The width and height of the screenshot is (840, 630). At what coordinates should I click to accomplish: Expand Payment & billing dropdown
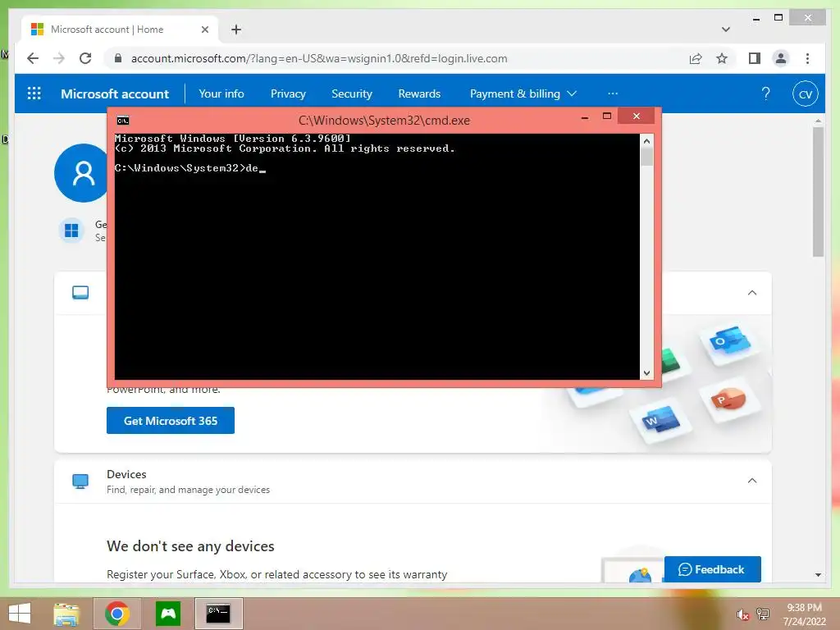(x=523, y=94)
